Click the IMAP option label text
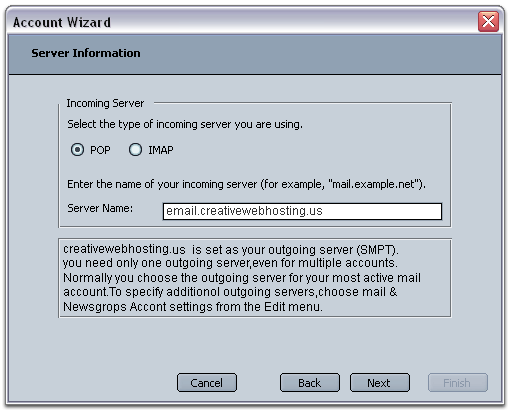Image resolution: width=510 pixels, height=410 pixels. coord(161,150)
